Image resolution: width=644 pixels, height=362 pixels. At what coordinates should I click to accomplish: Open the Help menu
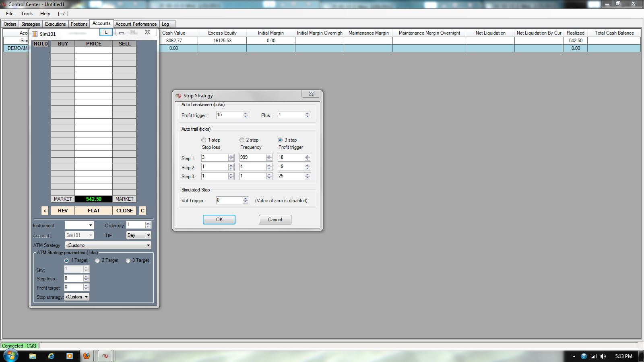[x=45, y=14]
